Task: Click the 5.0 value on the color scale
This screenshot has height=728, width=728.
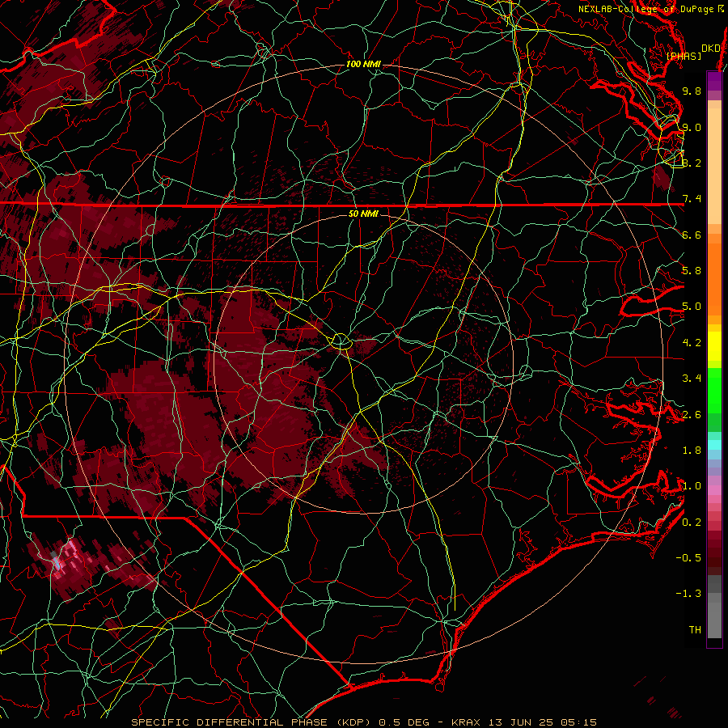Action: point(692,307)
